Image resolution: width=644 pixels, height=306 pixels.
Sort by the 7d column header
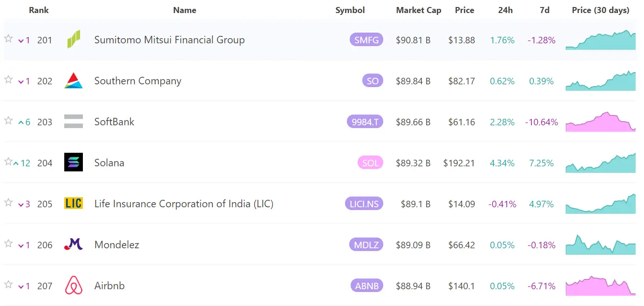(544, 10)
